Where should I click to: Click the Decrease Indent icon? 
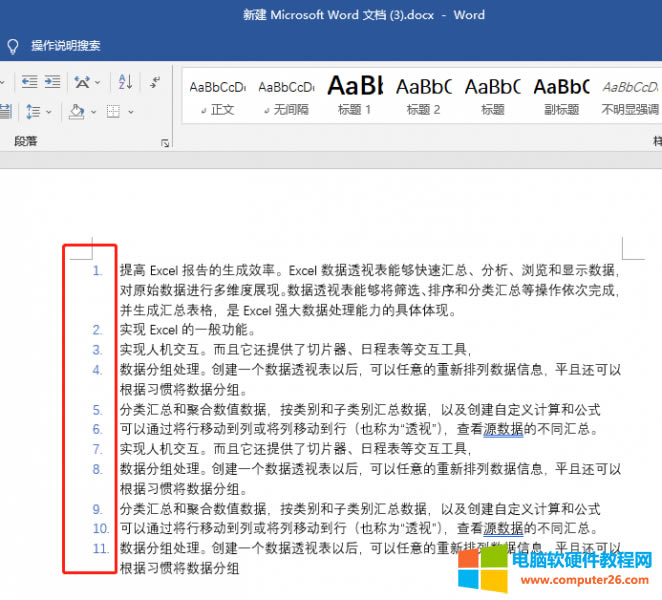pos(28,82)
